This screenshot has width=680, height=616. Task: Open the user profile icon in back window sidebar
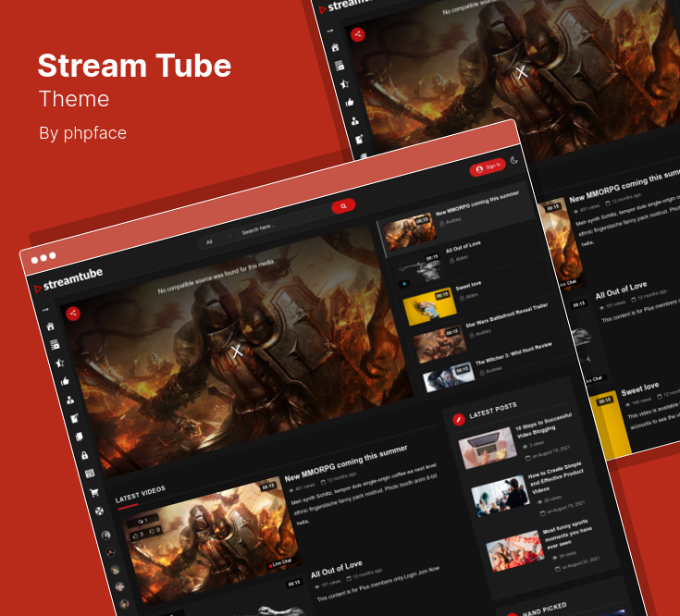354,121
